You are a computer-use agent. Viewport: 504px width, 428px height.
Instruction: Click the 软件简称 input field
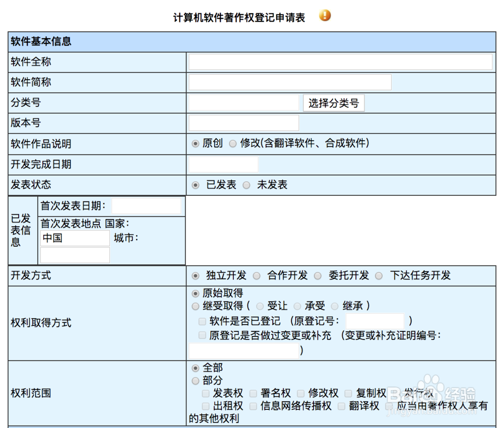point(290,82)
